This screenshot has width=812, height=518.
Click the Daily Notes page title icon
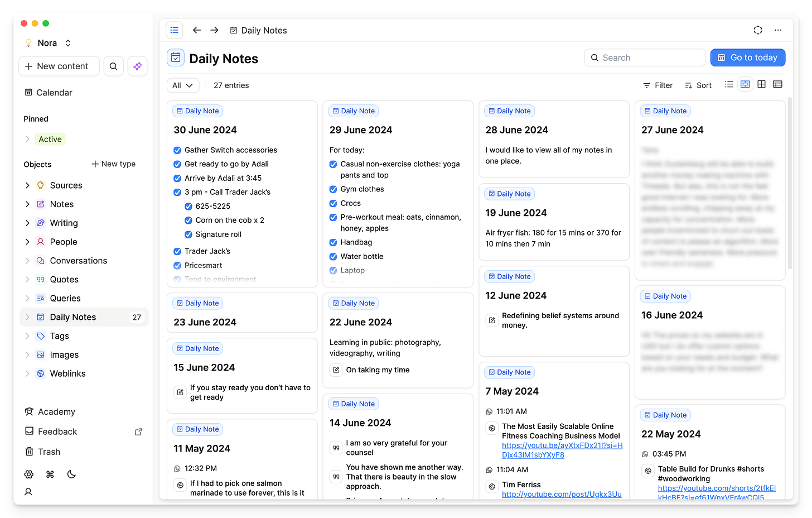pos(176,57)
